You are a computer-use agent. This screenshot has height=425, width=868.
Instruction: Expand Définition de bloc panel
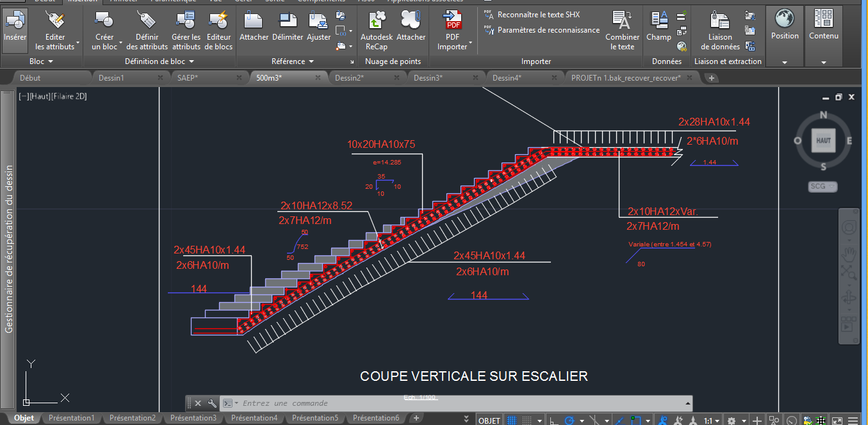pyautogui.click(x=159, y=61)
